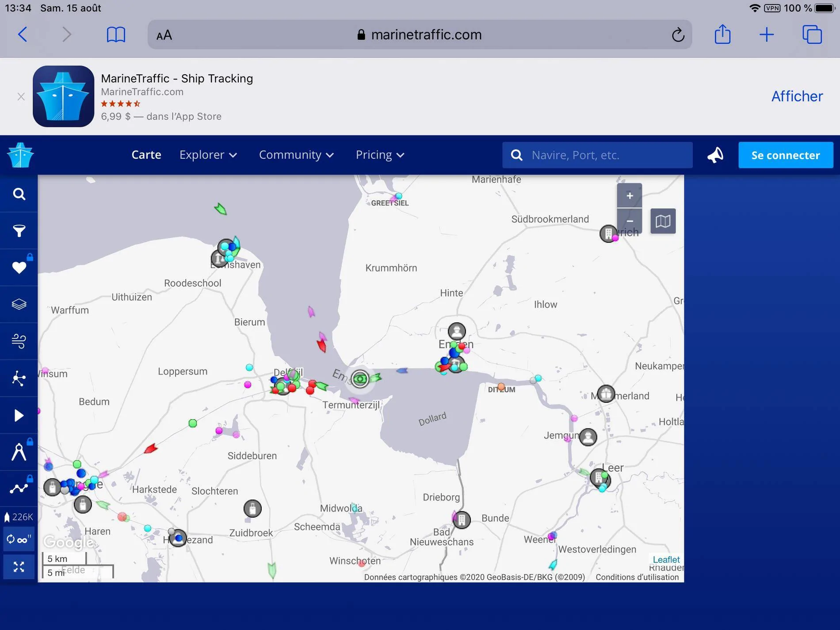Image resolution: width=840 pixels, height=630 pixels.
Task: Show the wind weather overlay
Action: pos(19,341)
